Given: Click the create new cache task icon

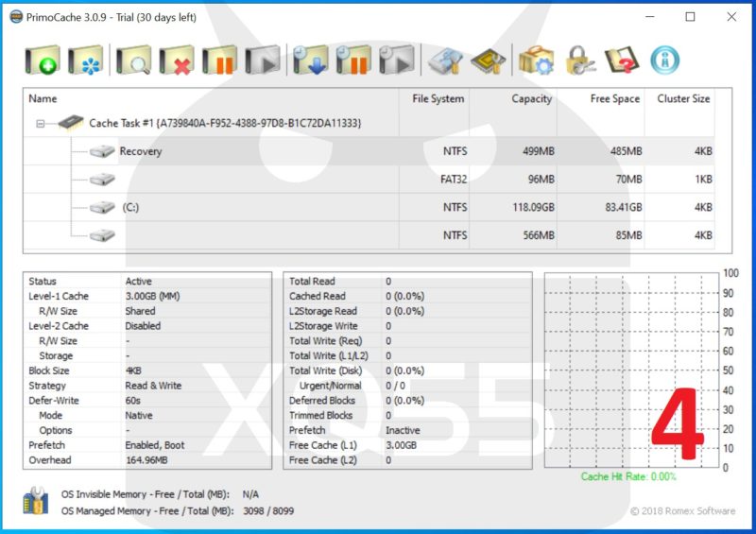Looking at the screenshot, I should (42, 61).
